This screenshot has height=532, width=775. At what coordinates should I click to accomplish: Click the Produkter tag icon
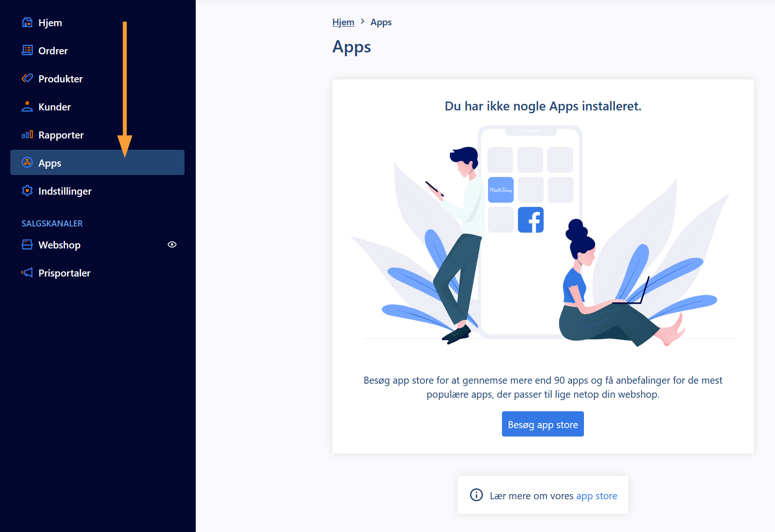[27, 78]
